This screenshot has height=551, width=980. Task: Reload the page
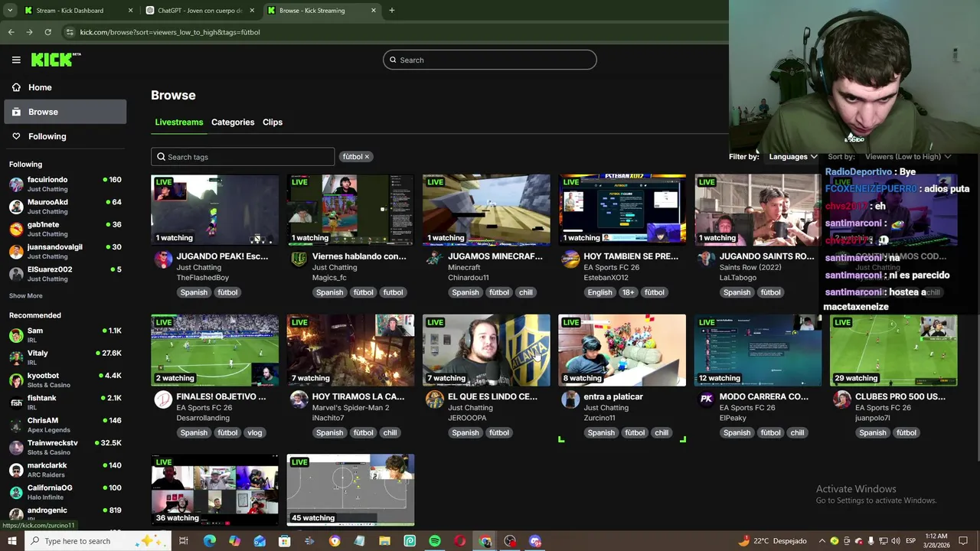pos(47,32)
